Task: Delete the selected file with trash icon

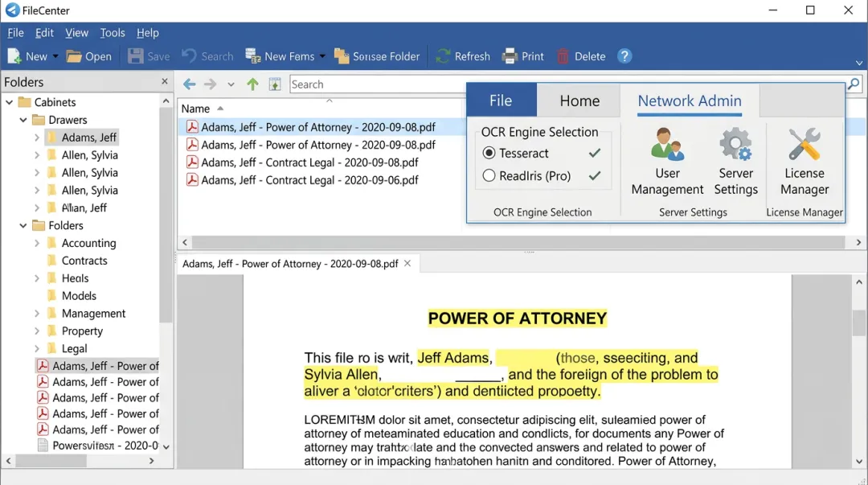Action: click(563, 56)
